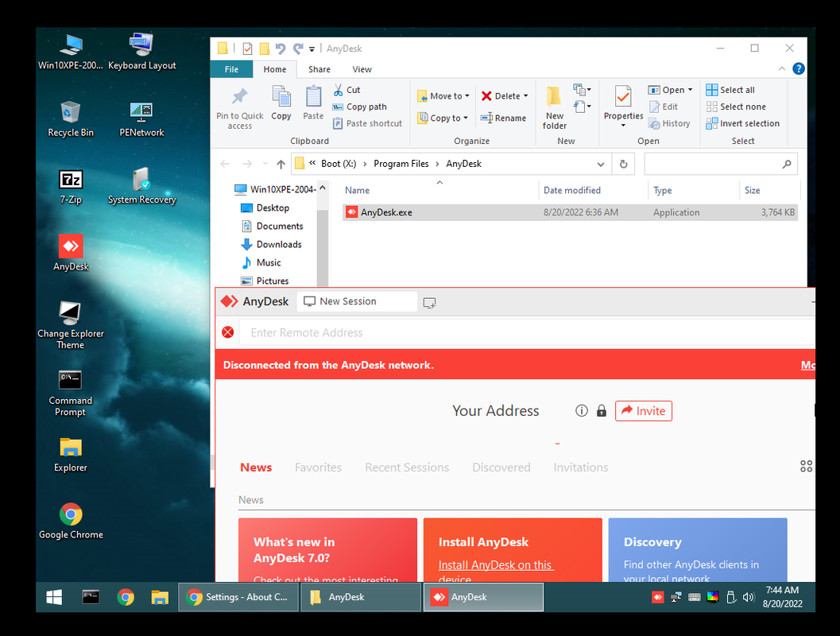Click Pin to Quick access in ribbon

pos(239,109)
